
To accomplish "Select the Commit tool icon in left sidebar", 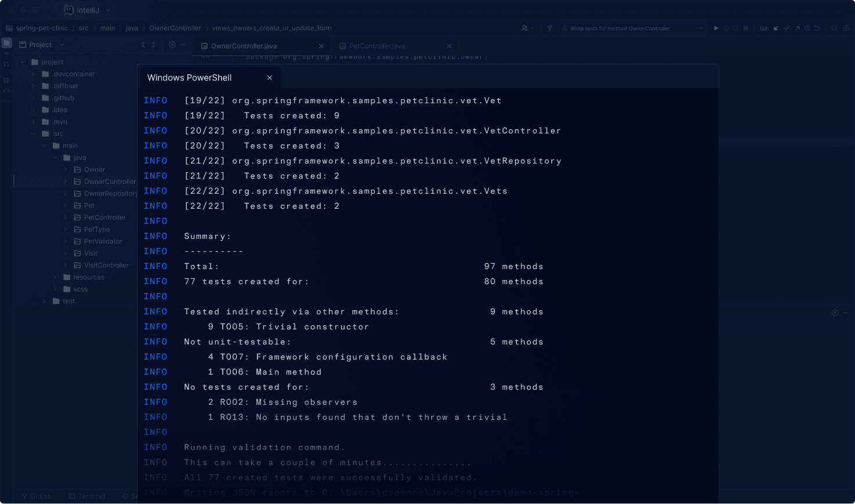I will tap(6, 53).
